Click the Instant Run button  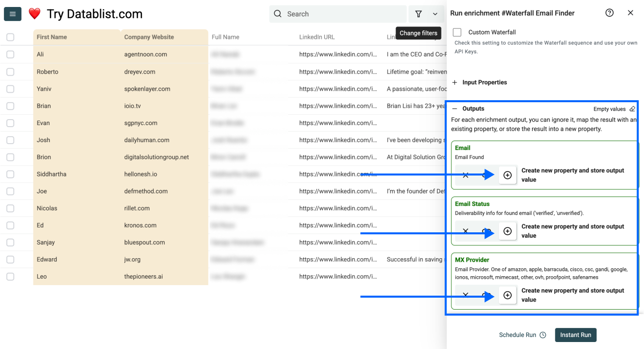click(576, 335)
